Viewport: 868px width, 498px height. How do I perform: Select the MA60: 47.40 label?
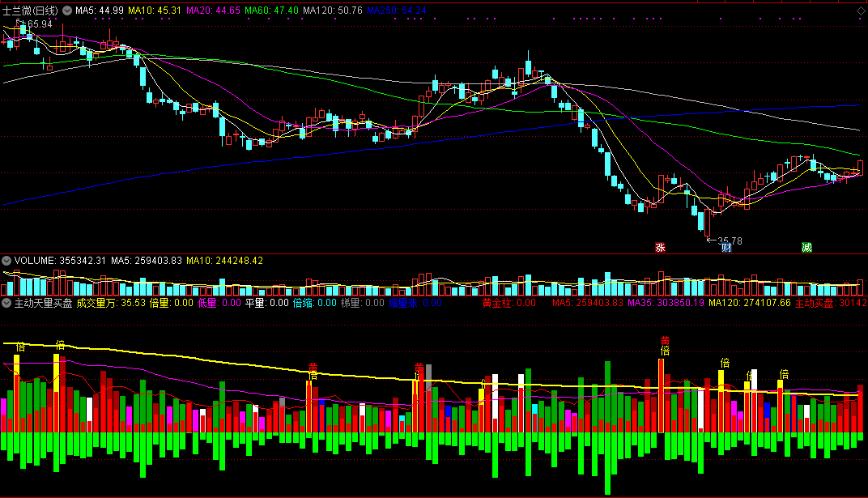point(271,11)
